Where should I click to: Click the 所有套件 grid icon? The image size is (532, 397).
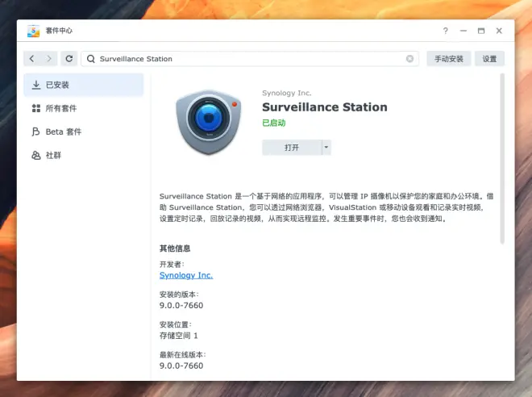(36, 108)
